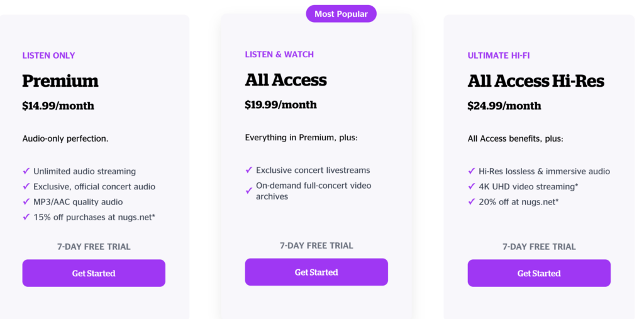The image size is (644, 319).
Task: Click the Most Popular badge
Action: (341, 14)
